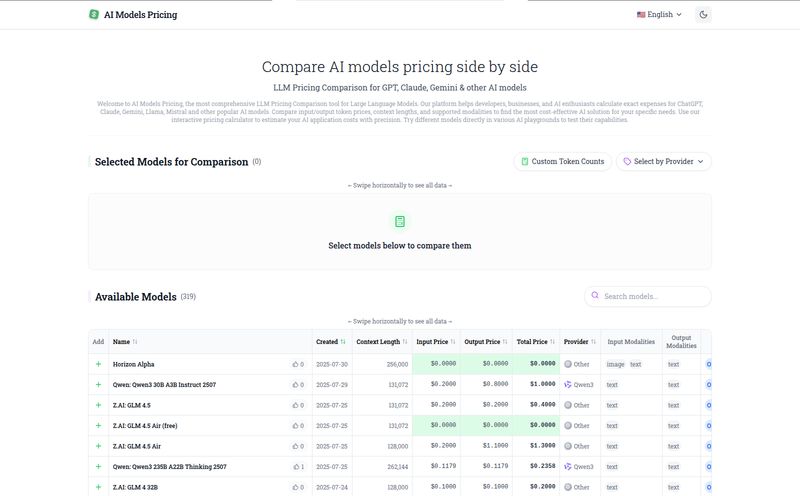This screenshot has width=800, height=496.
Task: Toggle dark mode moon icon
Action: 703,15
